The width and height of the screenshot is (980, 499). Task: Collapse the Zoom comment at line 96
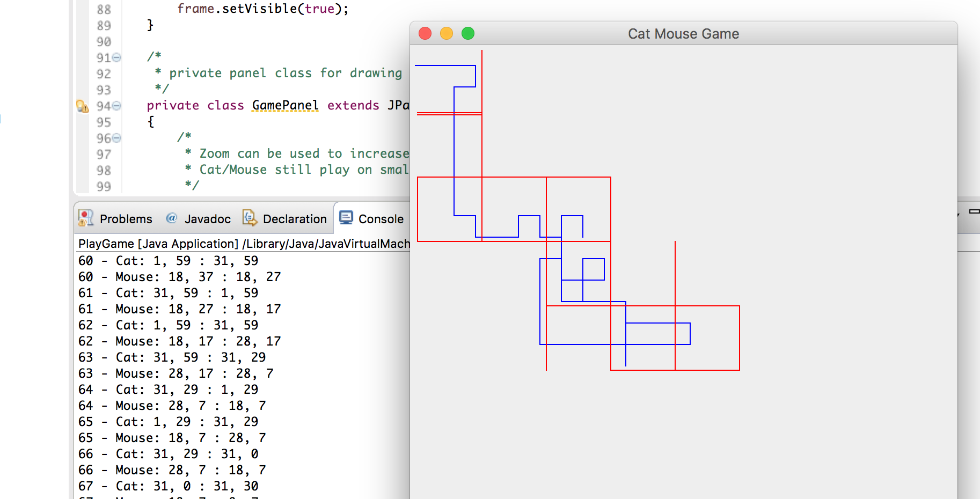(x=116, y=138)
